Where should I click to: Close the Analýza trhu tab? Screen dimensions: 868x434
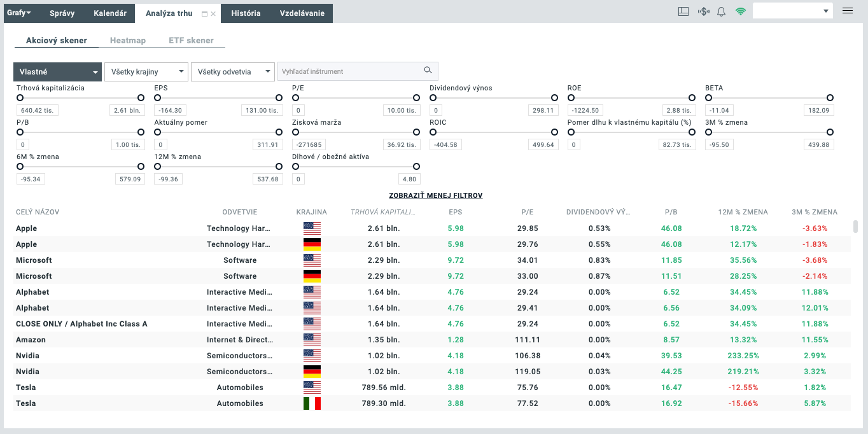click(x=213, y=14)
